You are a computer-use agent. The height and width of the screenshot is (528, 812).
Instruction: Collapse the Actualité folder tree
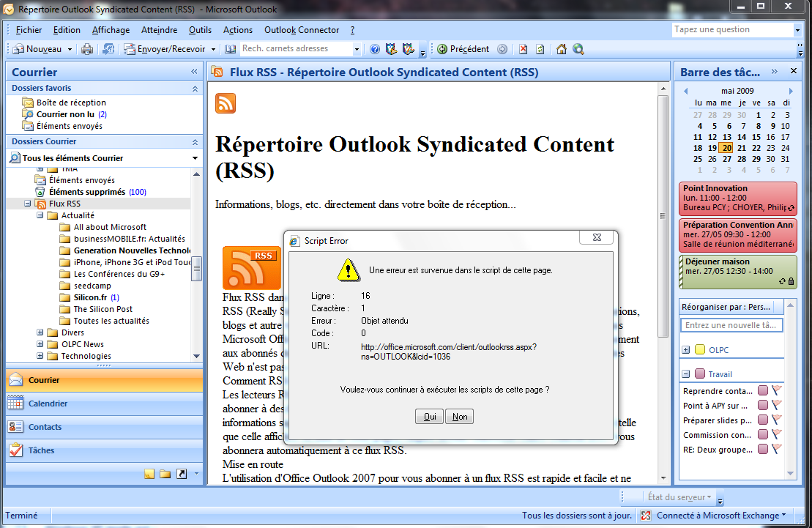40,215
